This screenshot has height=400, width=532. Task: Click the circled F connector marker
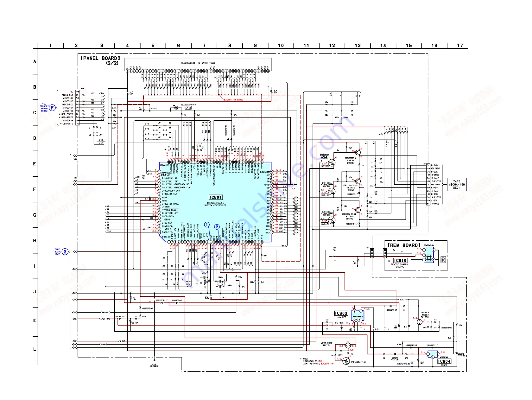[x=52, y=108]
